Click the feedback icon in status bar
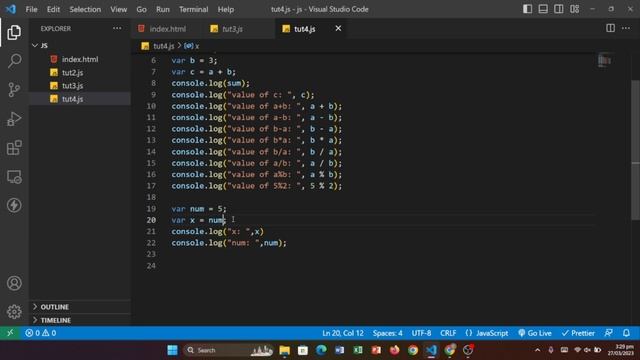Screen dimensions: 640x360 [x=608, y=333]
